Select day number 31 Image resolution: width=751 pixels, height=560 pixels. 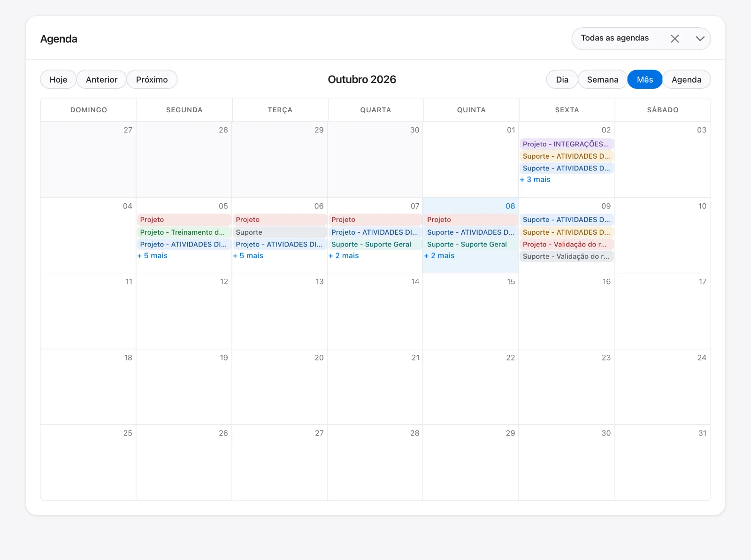pyautogui.click(x=702, y=433)
